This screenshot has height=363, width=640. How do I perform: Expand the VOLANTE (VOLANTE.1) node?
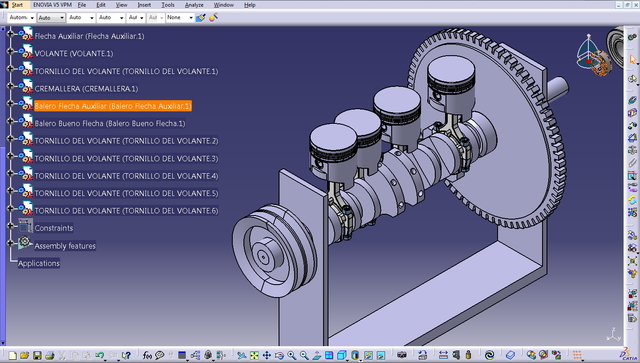(11, 51)
